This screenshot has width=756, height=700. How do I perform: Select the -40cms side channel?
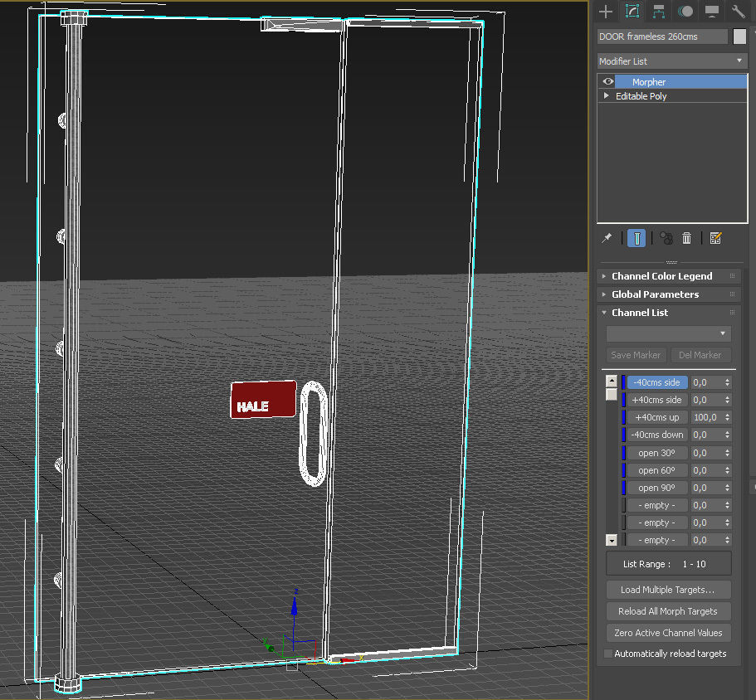[656, 382]
